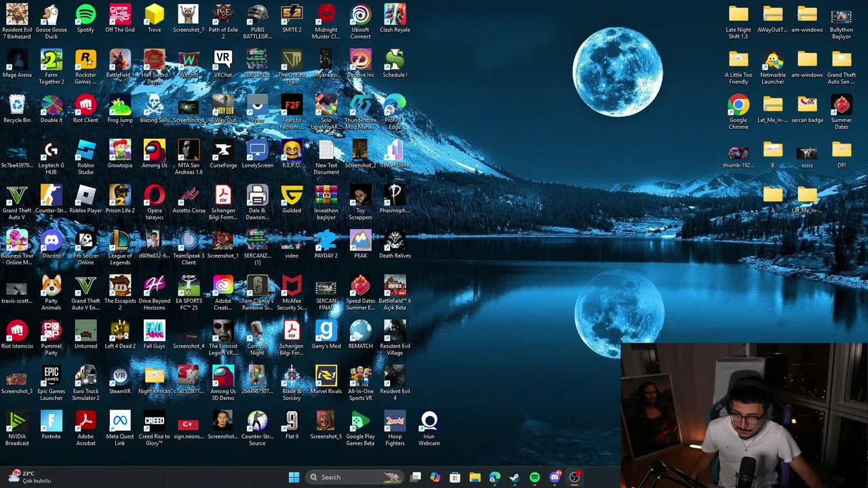Select the Resident Evil 7 Biohazard icon
This screenshot has width=868, height=488.
[x=17, y=22]
